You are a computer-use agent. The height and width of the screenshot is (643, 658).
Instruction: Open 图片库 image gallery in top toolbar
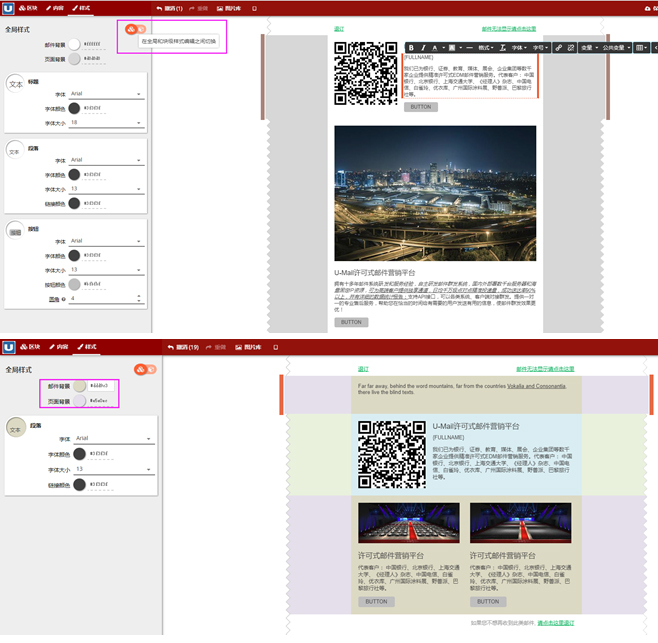pos(229,8)
